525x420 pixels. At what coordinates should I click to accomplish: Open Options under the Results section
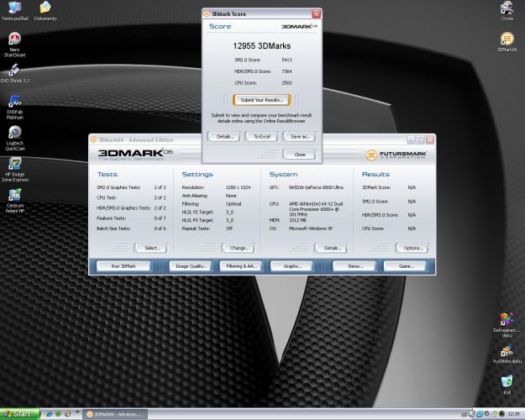[412, 248]
